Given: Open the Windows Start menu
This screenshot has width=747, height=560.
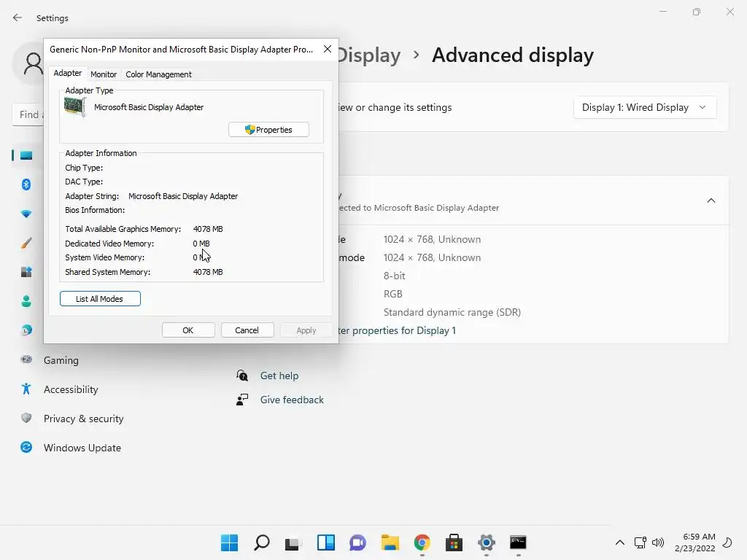Looking at the screenshot, I should 229,542.
